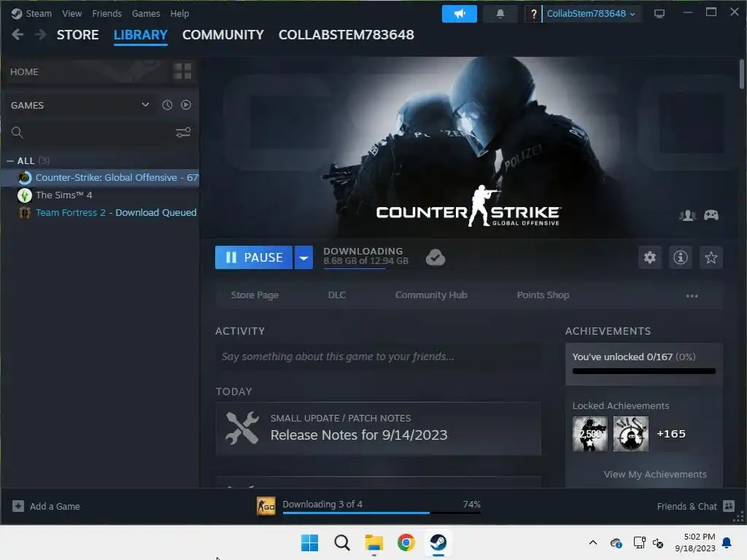
Task: Open the CollabStem783648 account dropdown
Action: 591,14
